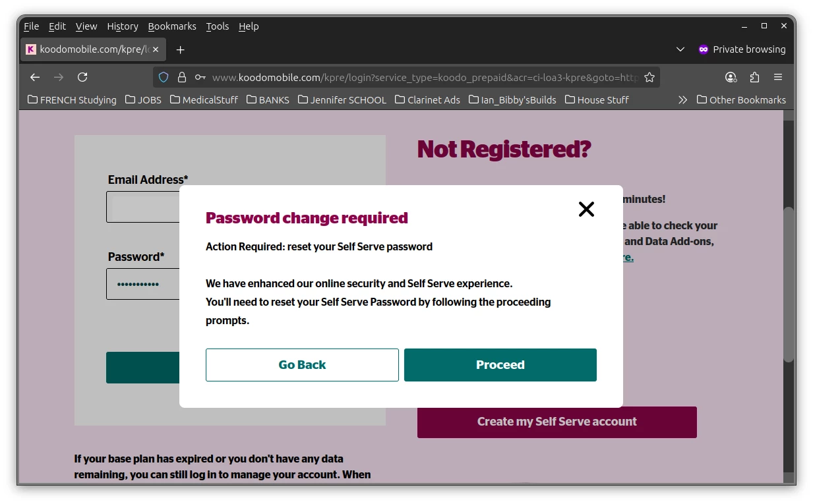Open a new tab with plus icon
Viewport: 813px width, 504px height.
[180, 49]
